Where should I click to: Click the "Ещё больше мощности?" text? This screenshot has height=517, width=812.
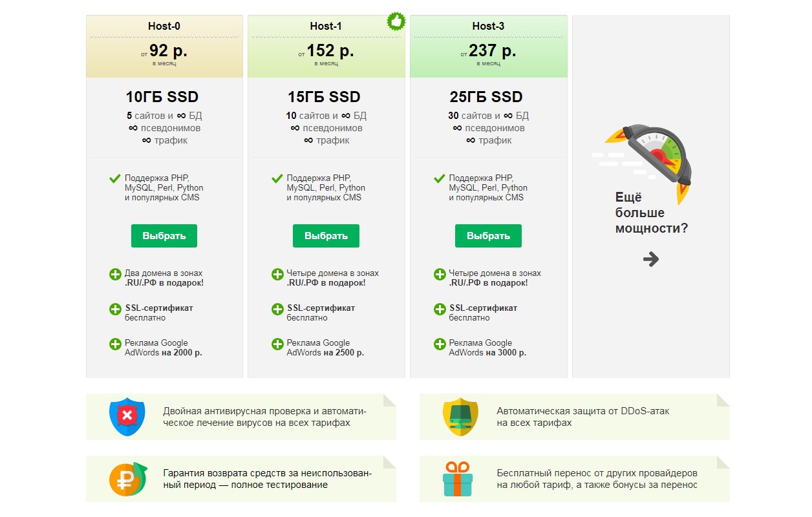coord(652,213)
